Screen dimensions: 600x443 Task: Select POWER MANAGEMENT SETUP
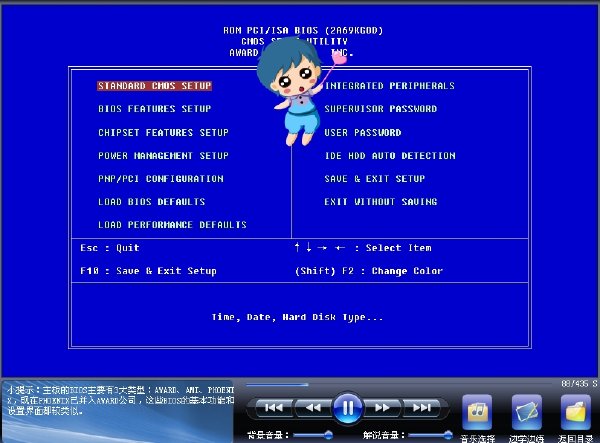point(163,156)
